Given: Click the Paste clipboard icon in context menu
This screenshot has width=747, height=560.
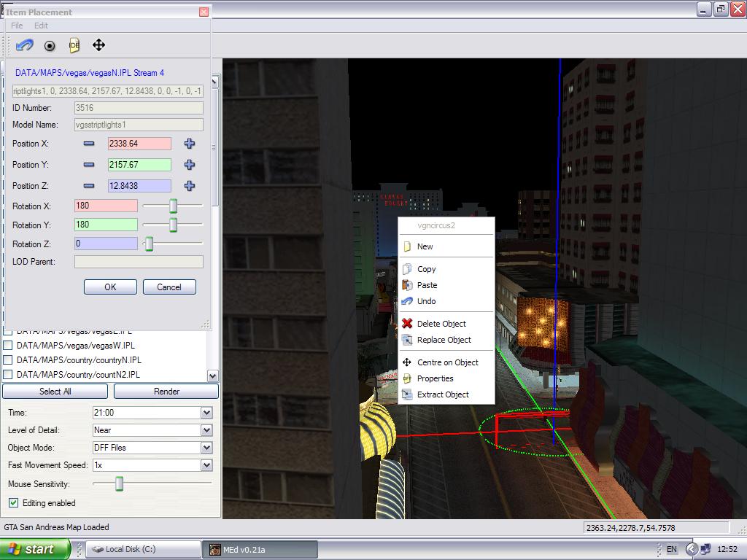Looking at the screenshot, I should tap(407, 285).
